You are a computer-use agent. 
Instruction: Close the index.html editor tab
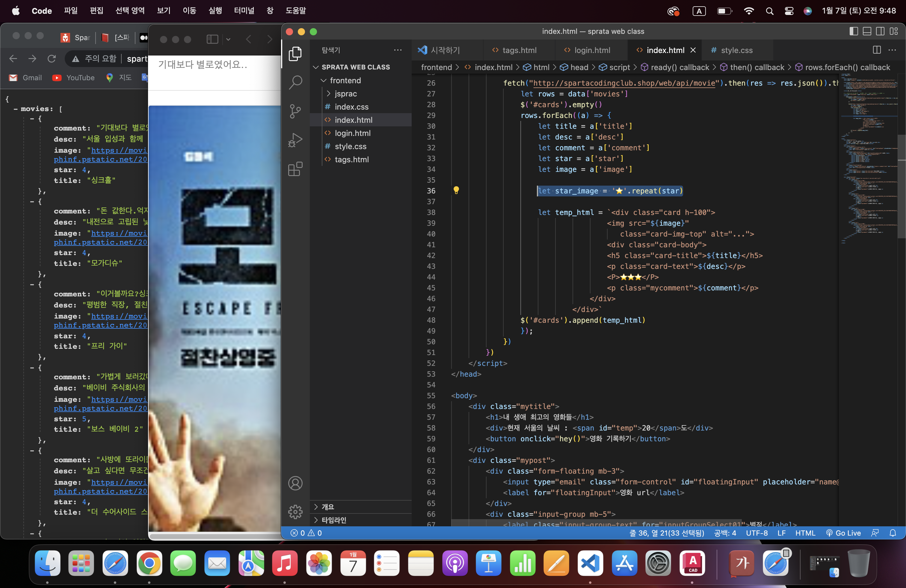coord(693,50)
